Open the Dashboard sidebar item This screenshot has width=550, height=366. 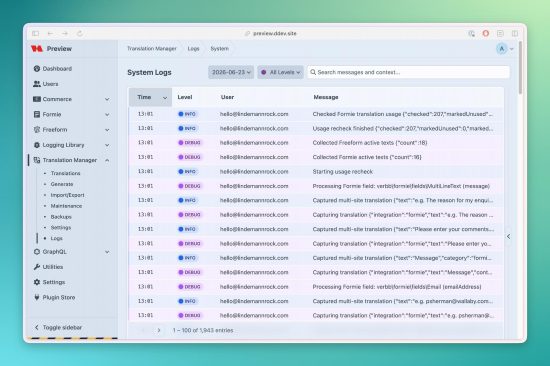point(53,69)
